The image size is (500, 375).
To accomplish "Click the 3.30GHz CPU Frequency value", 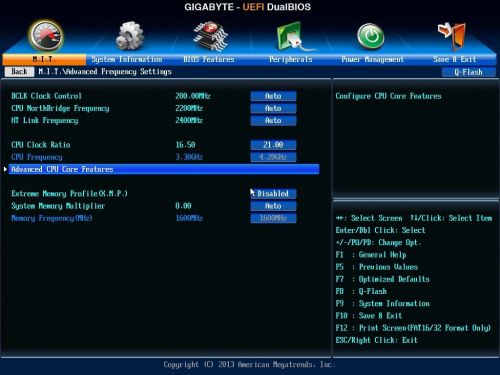I will point(189,157).
